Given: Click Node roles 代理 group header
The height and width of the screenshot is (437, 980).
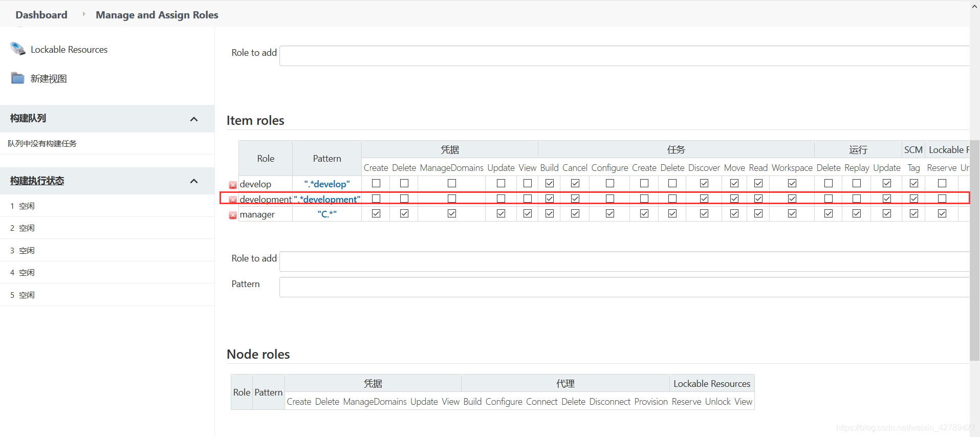Looking at the screenshot, I should 565,383.
